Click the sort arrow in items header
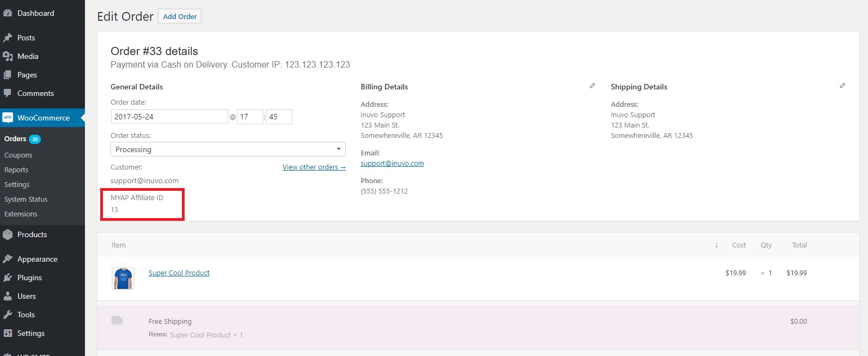The image size is (868, 356). [717, 245]
